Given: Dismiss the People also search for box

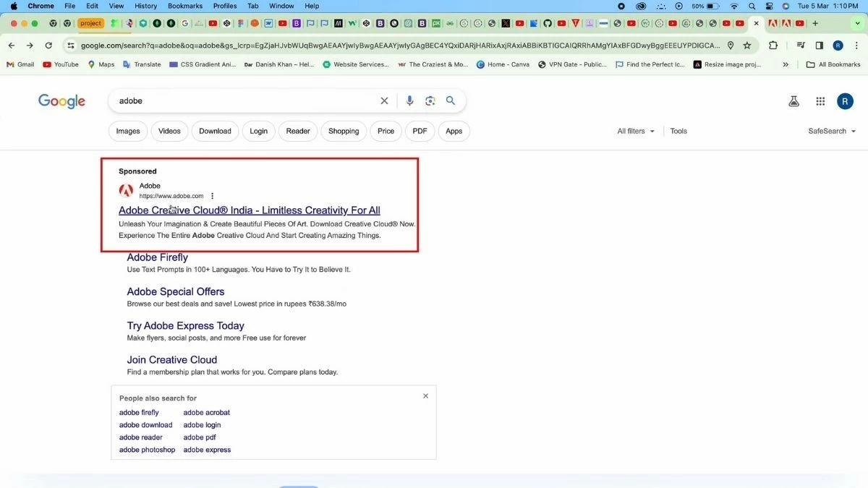Looking at the screenshot, I should 425,396.
